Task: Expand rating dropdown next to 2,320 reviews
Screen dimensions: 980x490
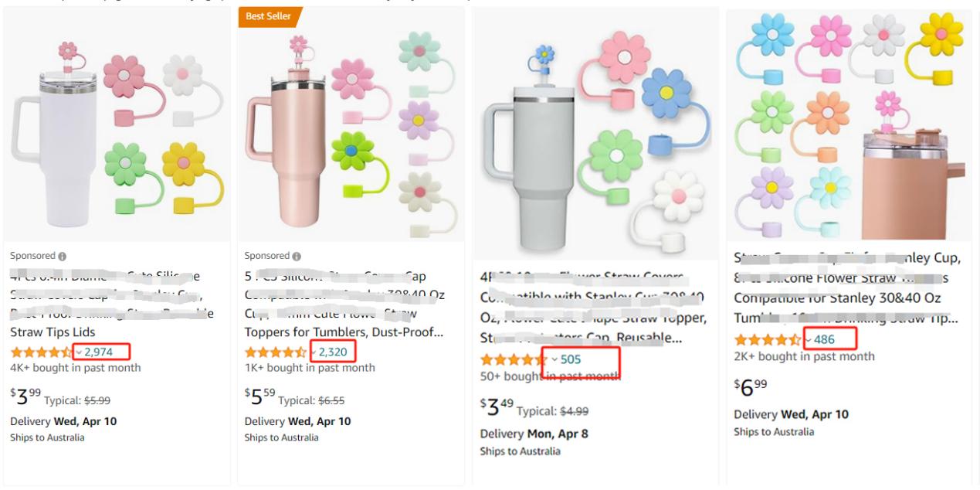Action: pyautogui.click(x=314, y=352)
